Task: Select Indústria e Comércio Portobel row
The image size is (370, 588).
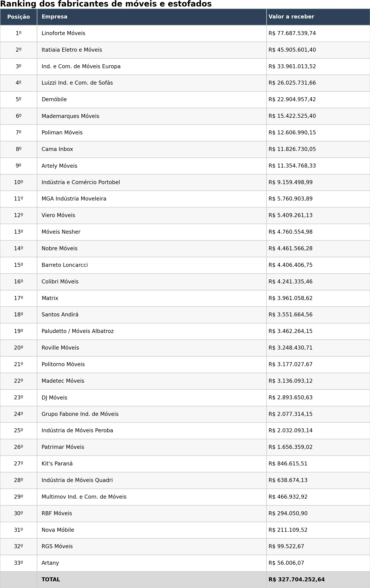Action: click(x=185, y=182)
